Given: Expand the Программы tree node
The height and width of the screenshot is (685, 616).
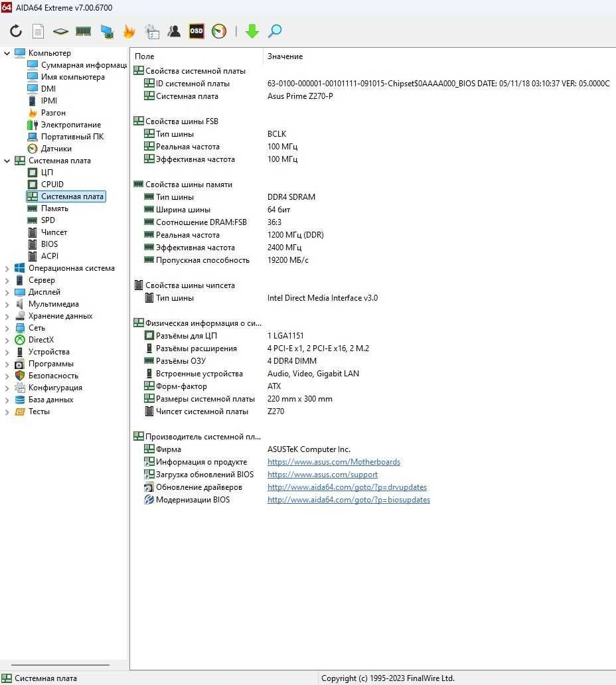Looking at the screenshot, I should point(7,364).
